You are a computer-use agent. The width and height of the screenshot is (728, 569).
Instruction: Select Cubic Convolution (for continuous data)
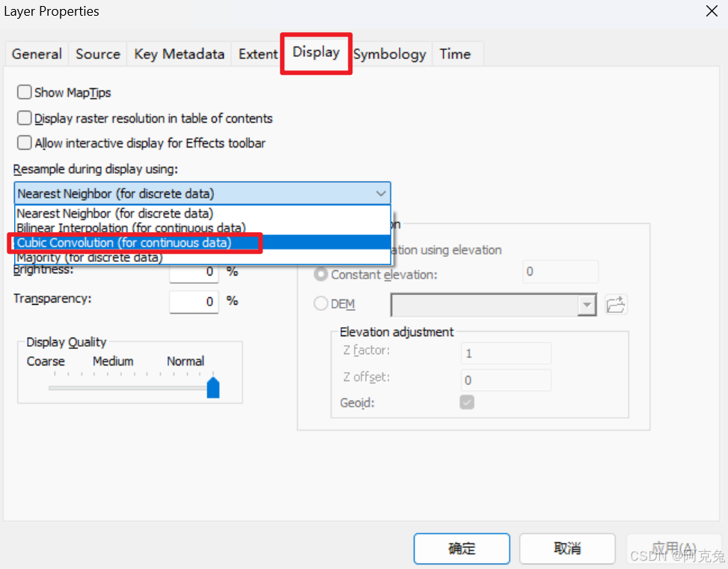pyautogui.click(x=203, y=243)
